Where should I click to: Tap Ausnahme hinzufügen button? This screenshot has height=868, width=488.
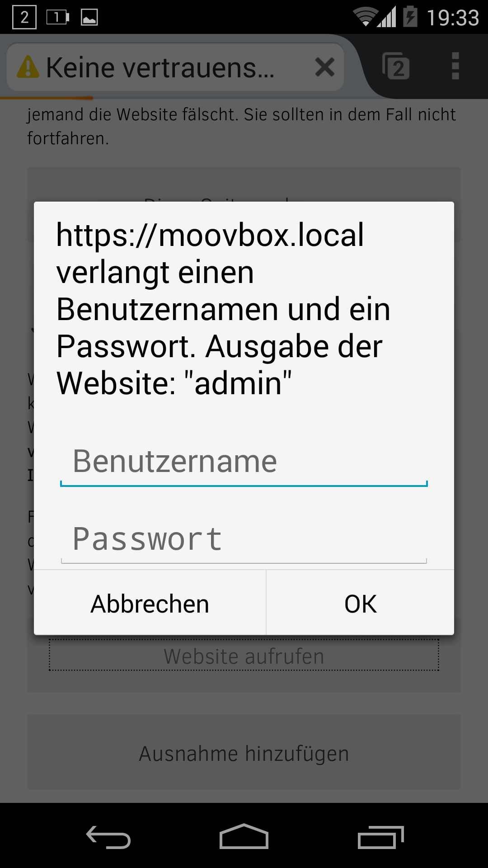[244, 753]
